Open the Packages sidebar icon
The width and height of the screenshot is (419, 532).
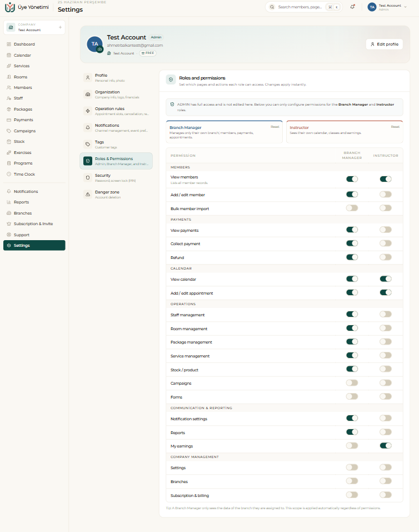point(9,110)
